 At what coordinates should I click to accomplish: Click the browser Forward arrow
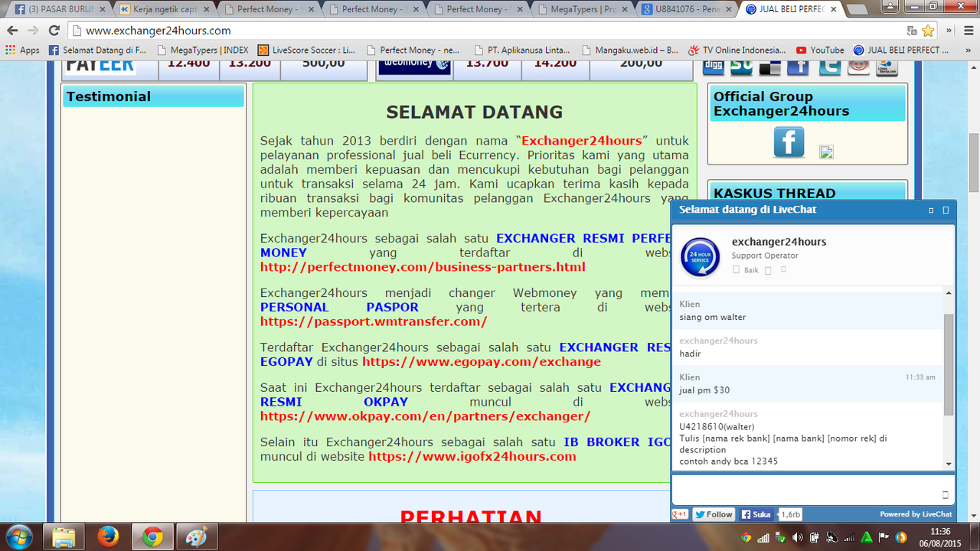[x=33, y=31]
